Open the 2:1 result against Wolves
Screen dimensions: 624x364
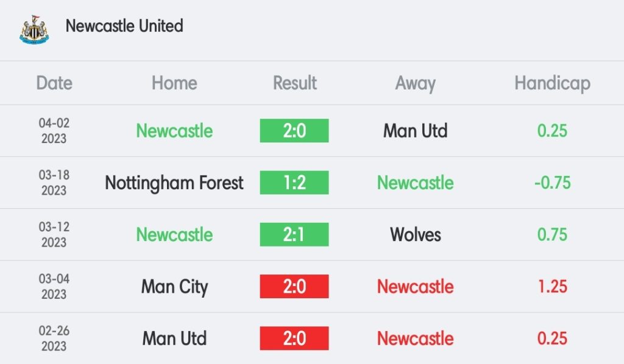click(x=294, y=234)
